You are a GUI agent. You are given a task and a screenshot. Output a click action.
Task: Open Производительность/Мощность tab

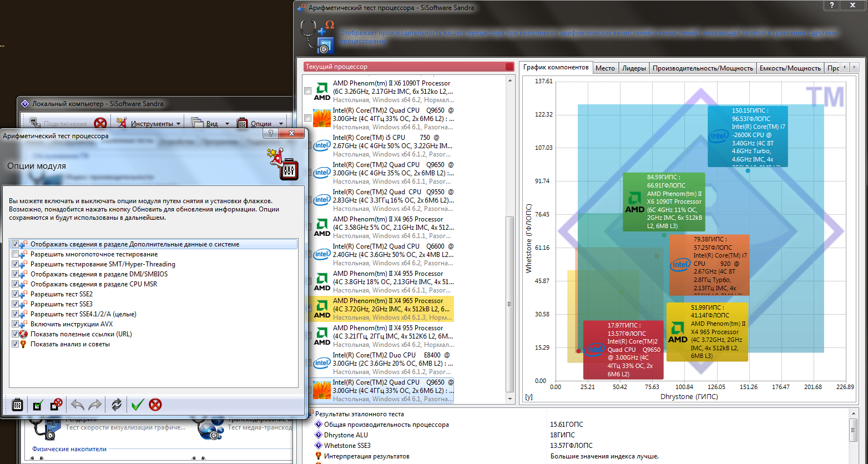tap(703, 68)
